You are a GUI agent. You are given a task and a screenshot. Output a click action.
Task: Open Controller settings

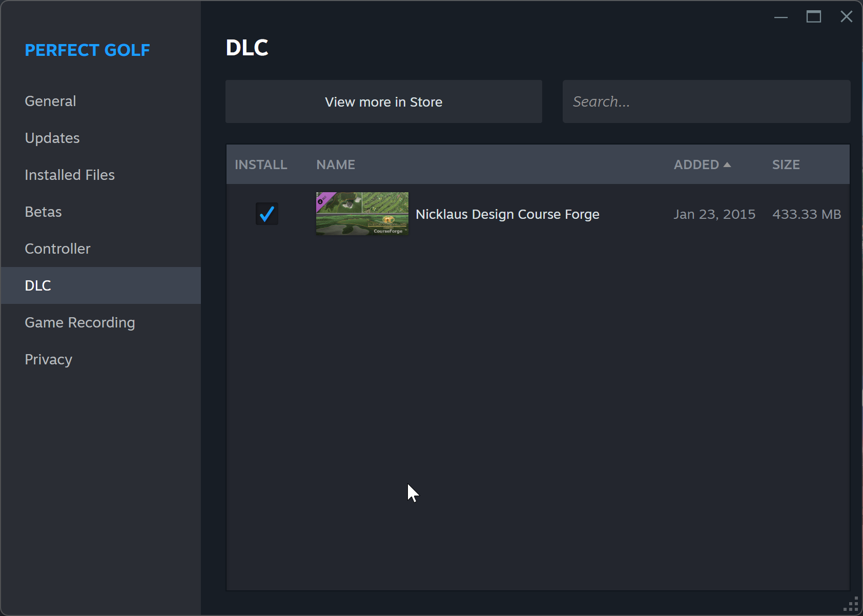tap(57, 249)
